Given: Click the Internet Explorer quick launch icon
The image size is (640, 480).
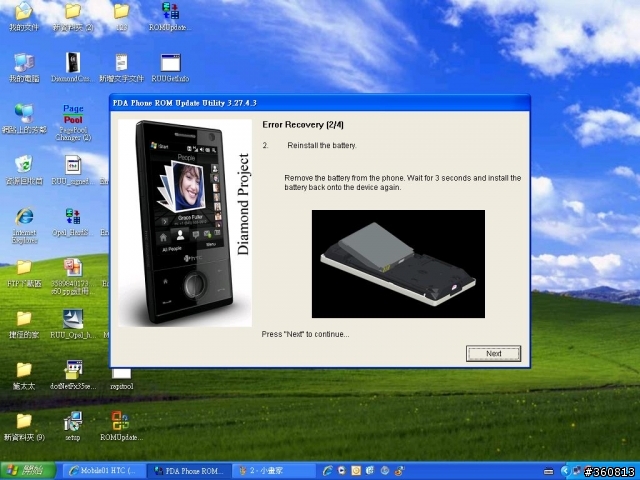Looking at the screenshot, I should click(327, 471).
